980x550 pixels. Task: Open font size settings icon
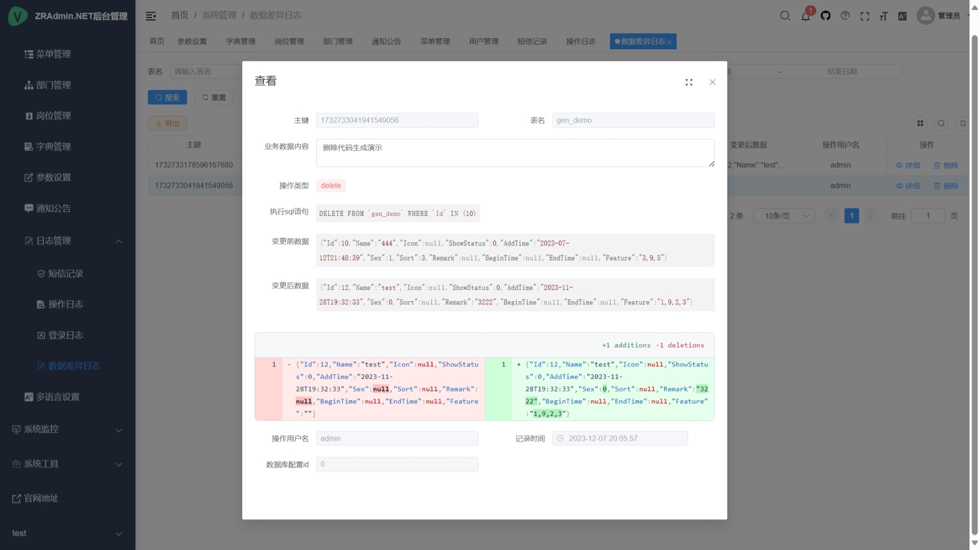(x=884, y=16)
